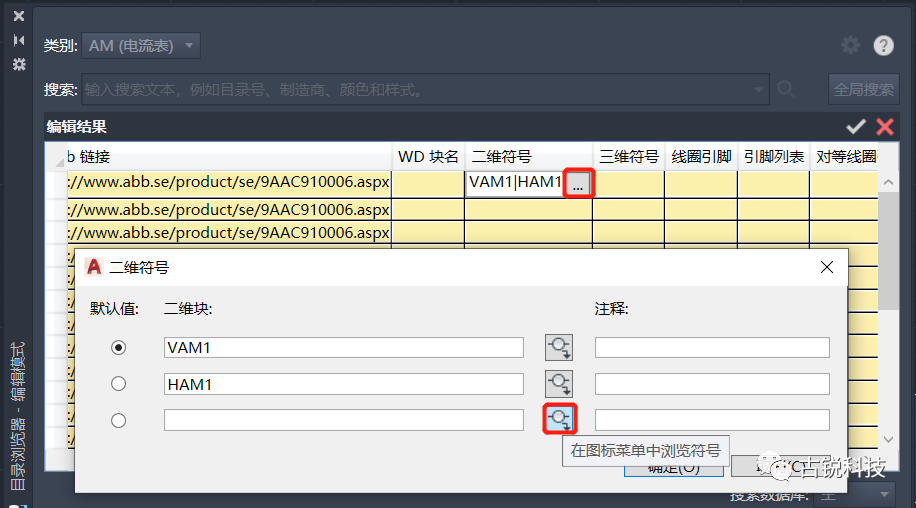Click the WD 块名 column header
This screenshot has height=508, width=916.
click(x=428, y=156)
